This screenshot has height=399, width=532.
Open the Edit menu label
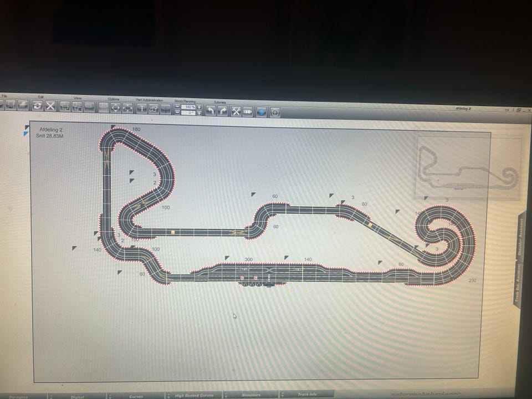40,97
